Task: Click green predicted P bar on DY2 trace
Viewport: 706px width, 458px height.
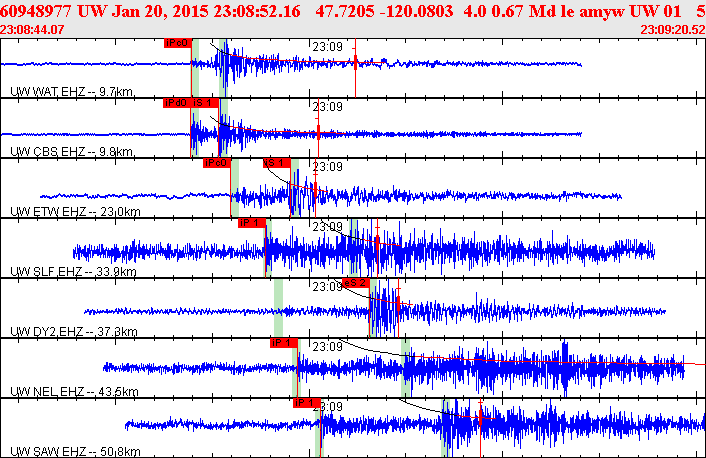Action: pos(278,308)
